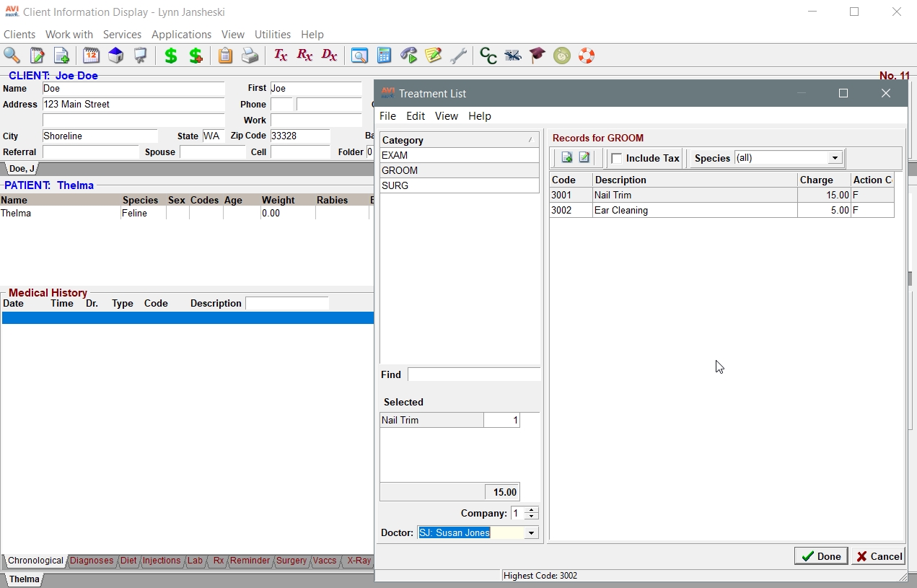
Task: Click the round green animal face icon
Action: (x=562, y=56)
